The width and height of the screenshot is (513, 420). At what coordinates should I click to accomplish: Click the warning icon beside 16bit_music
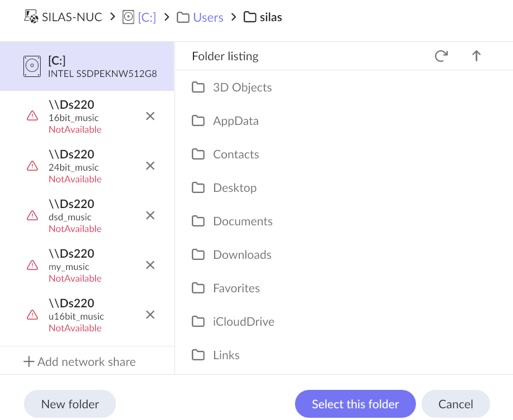[x=32, y=116]
